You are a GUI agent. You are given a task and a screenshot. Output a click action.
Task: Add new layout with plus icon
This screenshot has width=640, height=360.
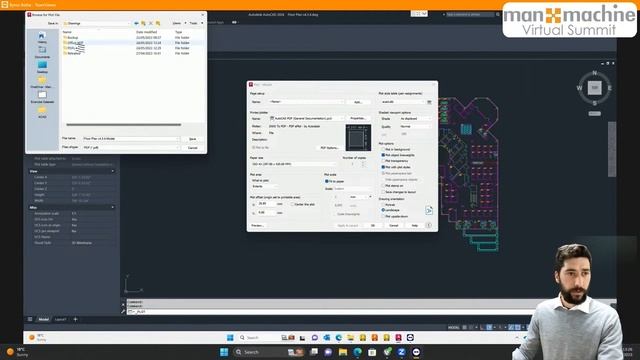pyautogui.click(x=75, y=319)
